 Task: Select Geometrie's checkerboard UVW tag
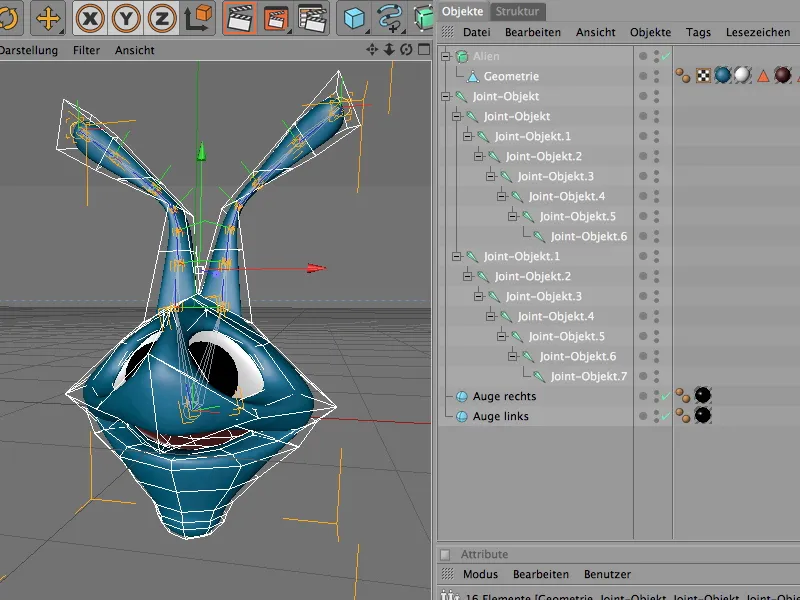coord(703,76)
